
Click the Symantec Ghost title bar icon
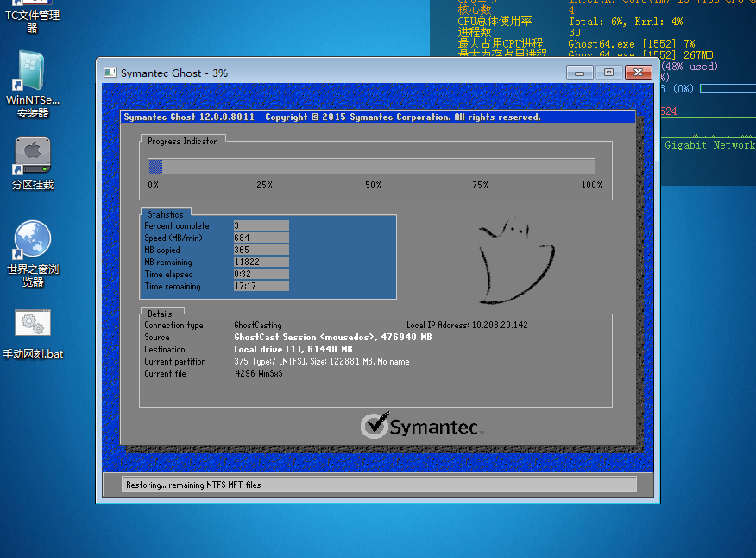pyautogui.click(x=110, y=73)
